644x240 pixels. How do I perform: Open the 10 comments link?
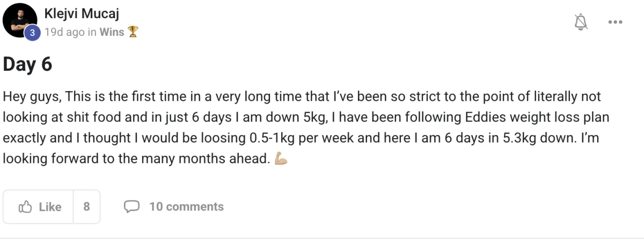(186, 207)
